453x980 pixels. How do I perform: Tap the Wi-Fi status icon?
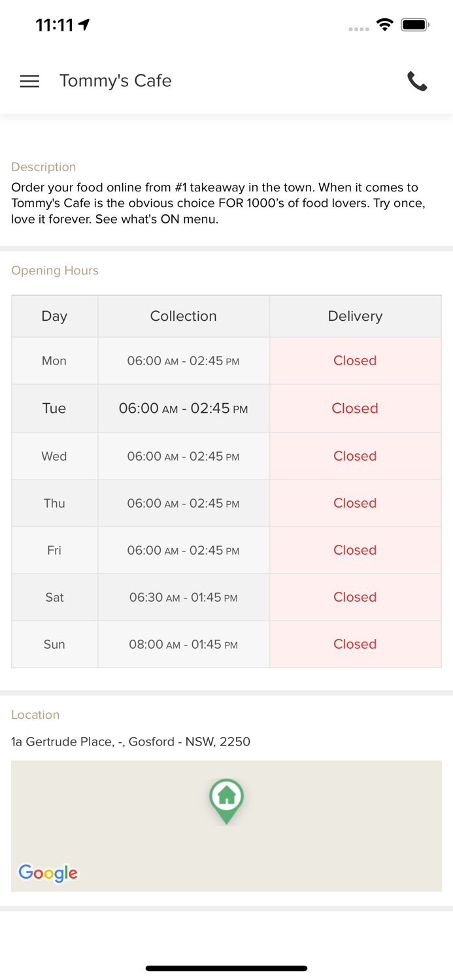point(385,25)
